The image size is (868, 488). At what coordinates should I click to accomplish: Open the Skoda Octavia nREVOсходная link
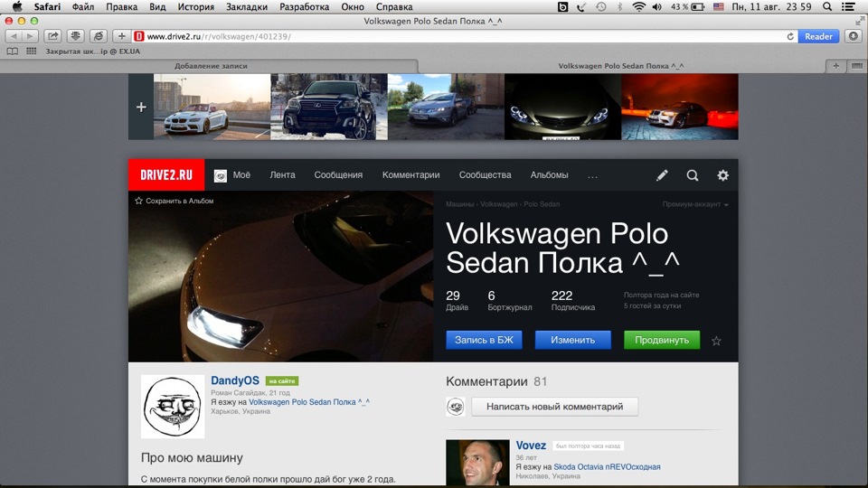pos(607,467)
